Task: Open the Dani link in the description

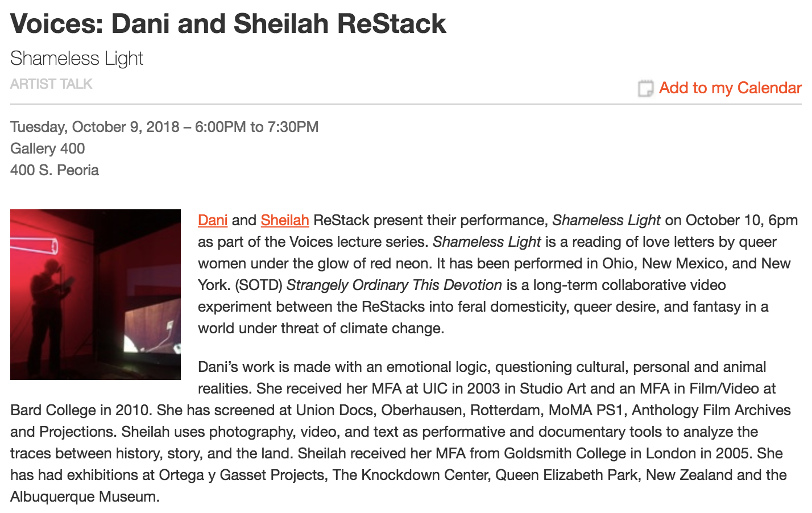Action: coord(213,220)
